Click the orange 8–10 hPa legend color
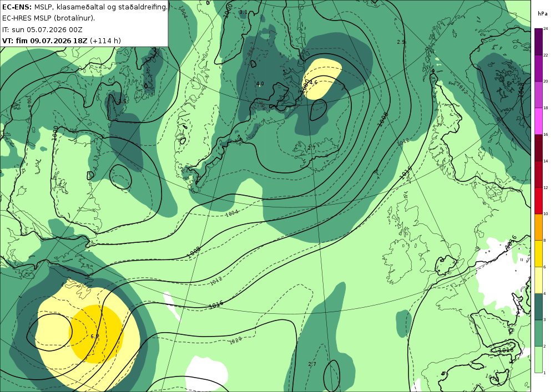 [x=538, y=227]
